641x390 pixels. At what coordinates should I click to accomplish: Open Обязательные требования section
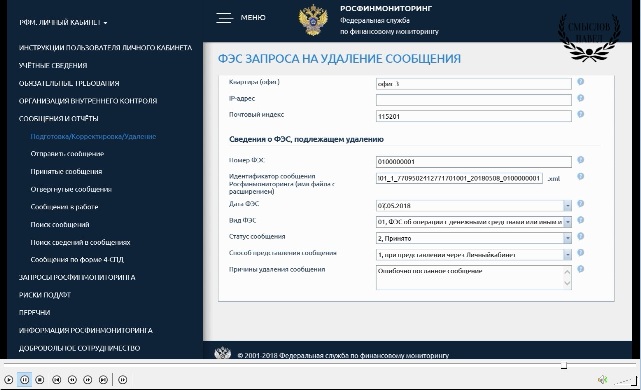tap(69, 83)
